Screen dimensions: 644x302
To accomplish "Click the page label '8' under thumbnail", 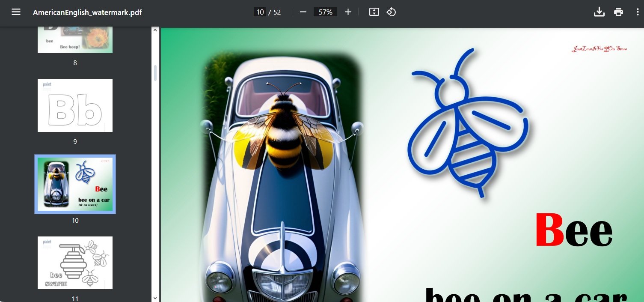I will pyautogui.click(x=75, y=63).
